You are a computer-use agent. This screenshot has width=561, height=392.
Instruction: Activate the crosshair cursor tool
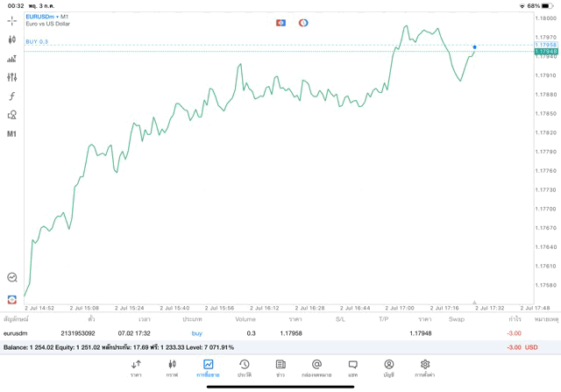click(x=11, y=20)
